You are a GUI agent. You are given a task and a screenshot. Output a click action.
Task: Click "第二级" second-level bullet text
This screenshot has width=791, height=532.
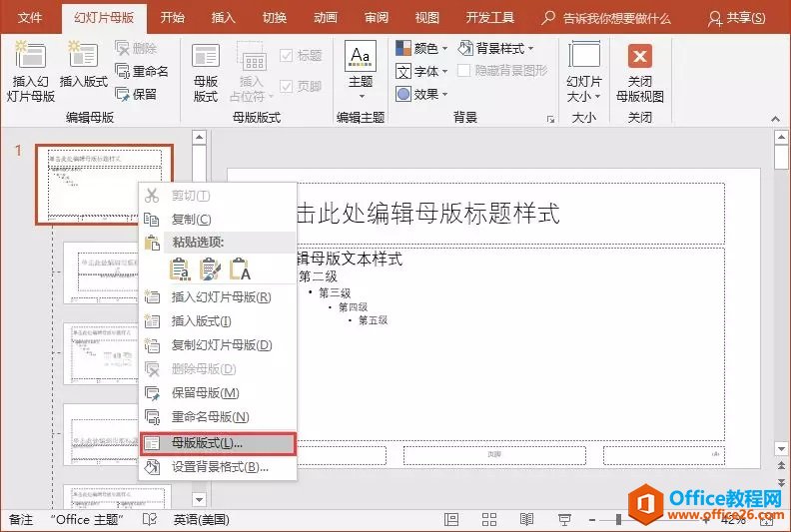pos(318,276)
